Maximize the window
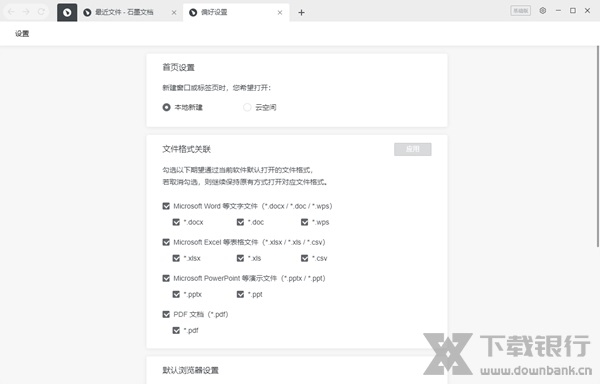600x384 pixels. click(x=573, y=11)
